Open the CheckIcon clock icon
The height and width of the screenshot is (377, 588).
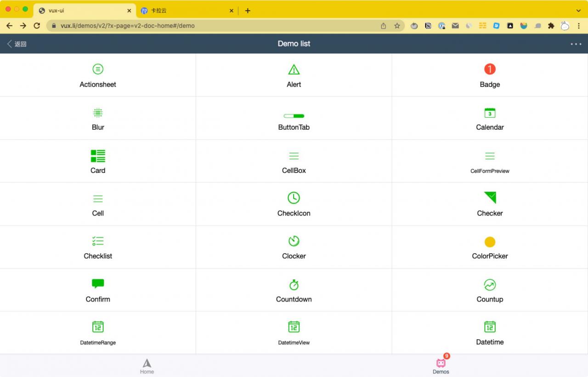[294, 198]
